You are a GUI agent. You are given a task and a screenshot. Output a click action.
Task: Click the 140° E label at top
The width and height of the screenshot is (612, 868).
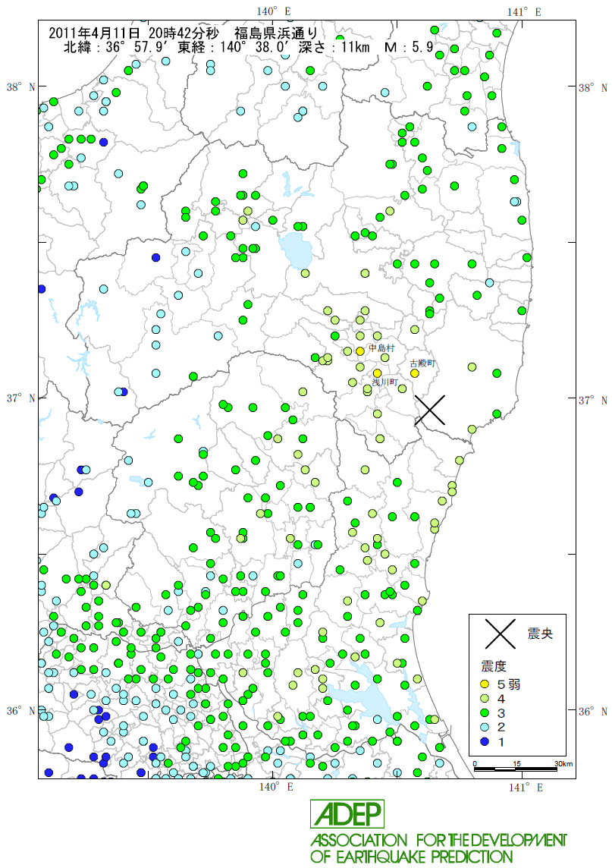274,11
